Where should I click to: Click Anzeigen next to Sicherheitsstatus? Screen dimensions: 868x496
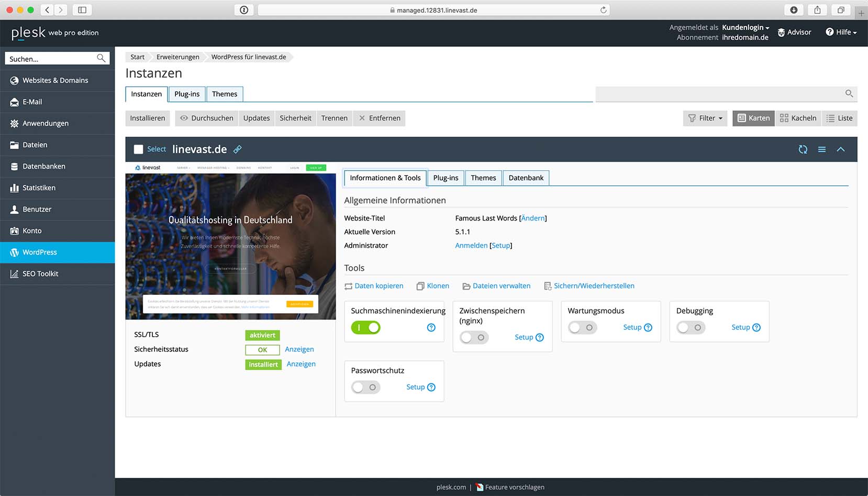click(x=299, y=349)
